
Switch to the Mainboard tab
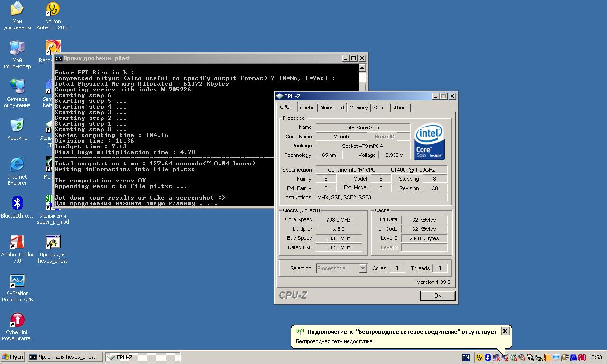[332, 108]
